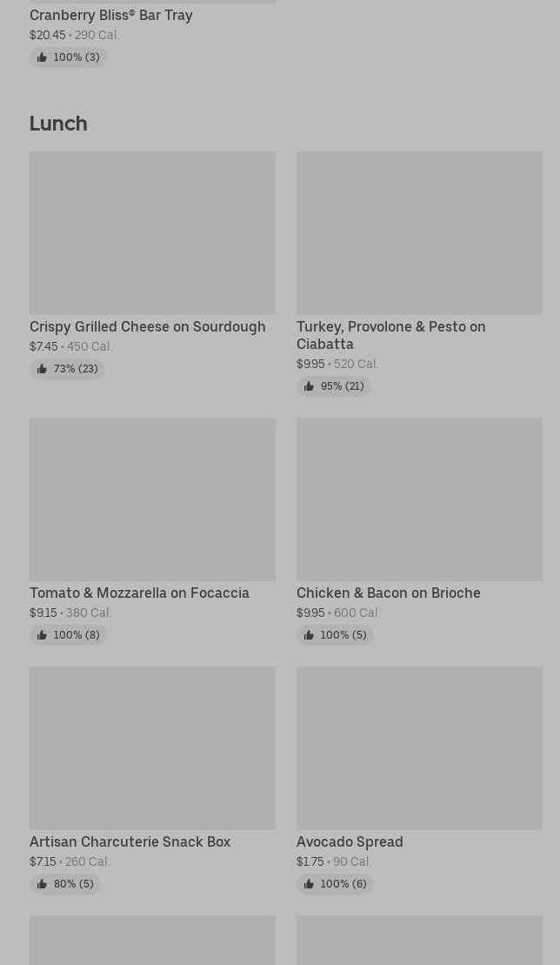Click thumbs-up icon for Chicken & Bacon
The image size is (560, 965).
[309, 635]
